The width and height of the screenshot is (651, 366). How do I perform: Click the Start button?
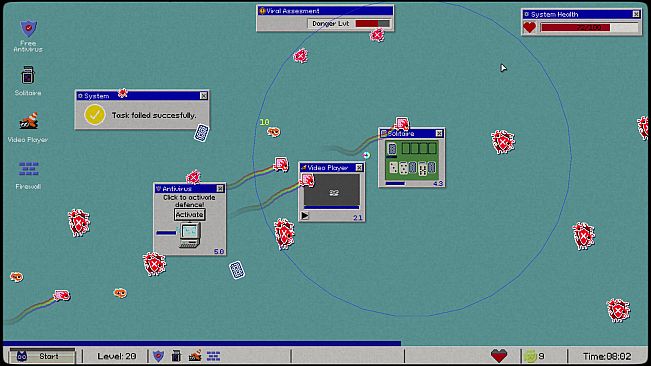coord(42,356)
